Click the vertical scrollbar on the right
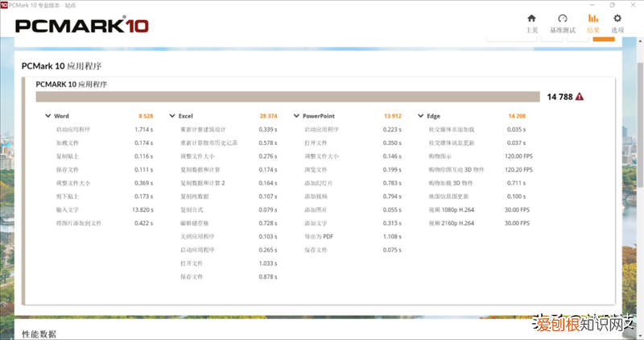This screenshot has width=644, height=340. (x=640, y=161)
